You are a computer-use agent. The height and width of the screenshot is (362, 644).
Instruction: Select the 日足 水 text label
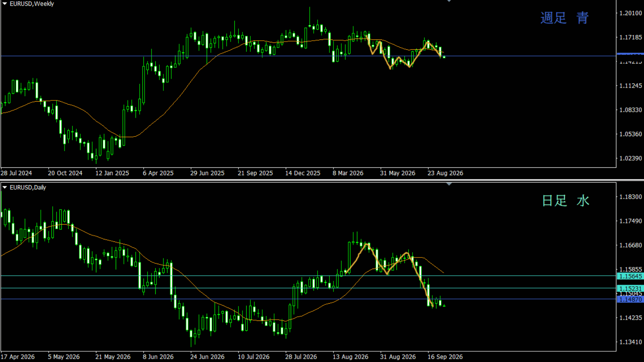[565, 201]
